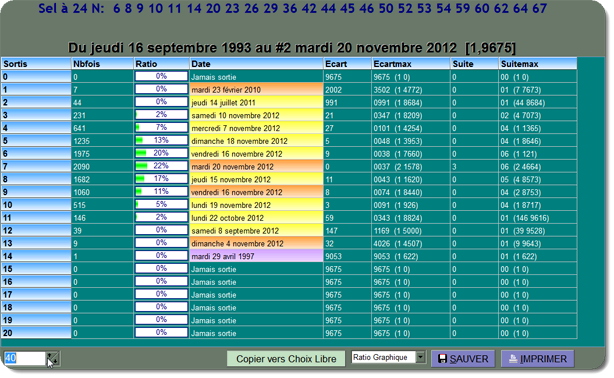Click Suitemax value '01 (146 9616)'
Screen dimensions: 614x378
click(525, 218)
